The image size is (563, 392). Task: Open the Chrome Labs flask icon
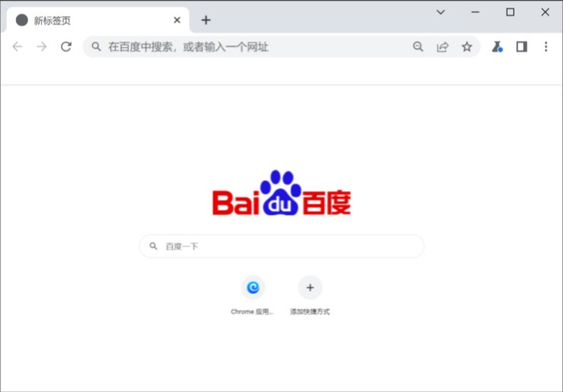pyautogui.click(x=497, y=46)
